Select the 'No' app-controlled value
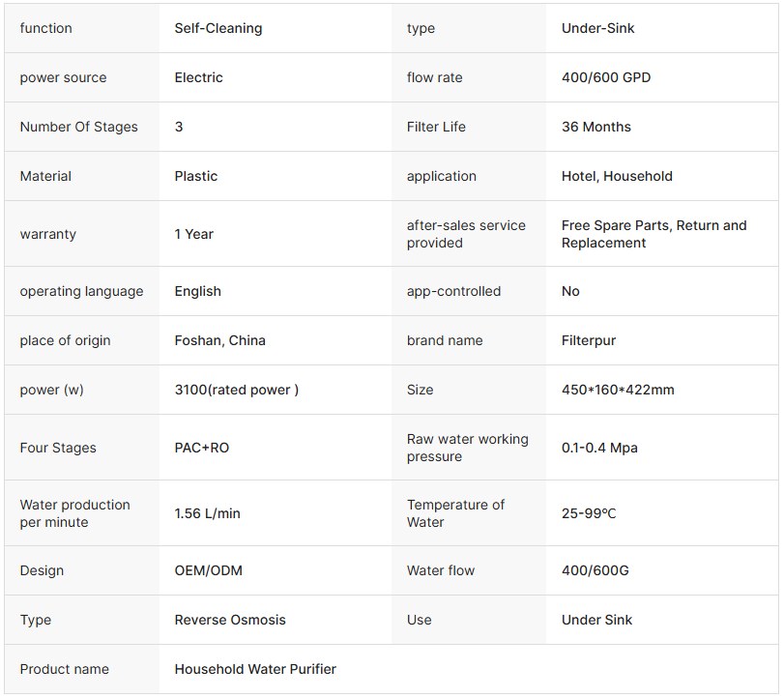The image size is (784, 698). click(x=570, y=291)
